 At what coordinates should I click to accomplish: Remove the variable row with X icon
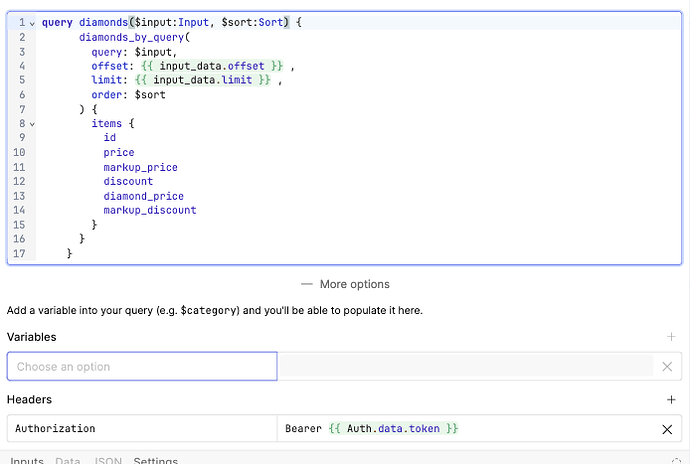667,367
